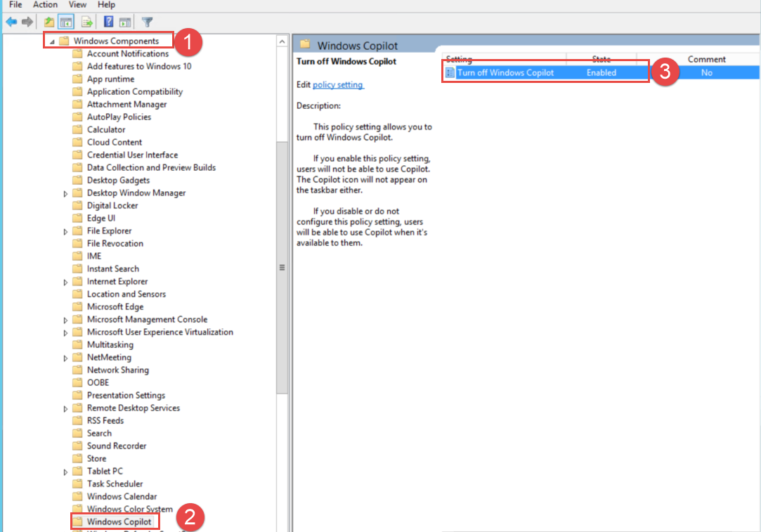Expand the Internet Explorer tree node
Screen dimensions: 761x532
(x=65, y=282)
